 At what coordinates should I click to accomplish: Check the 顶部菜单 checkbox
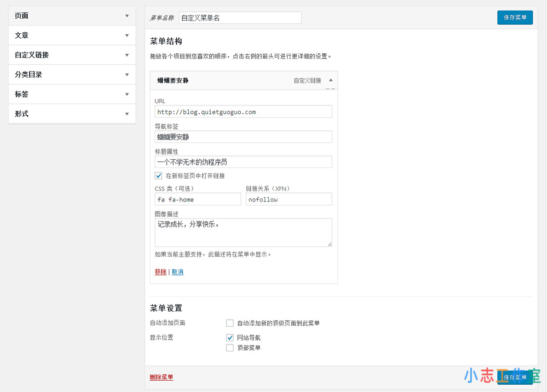230,348
